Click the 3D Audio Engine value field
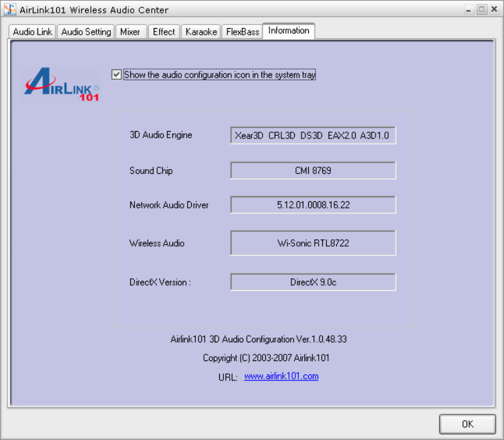 point(313,135)
